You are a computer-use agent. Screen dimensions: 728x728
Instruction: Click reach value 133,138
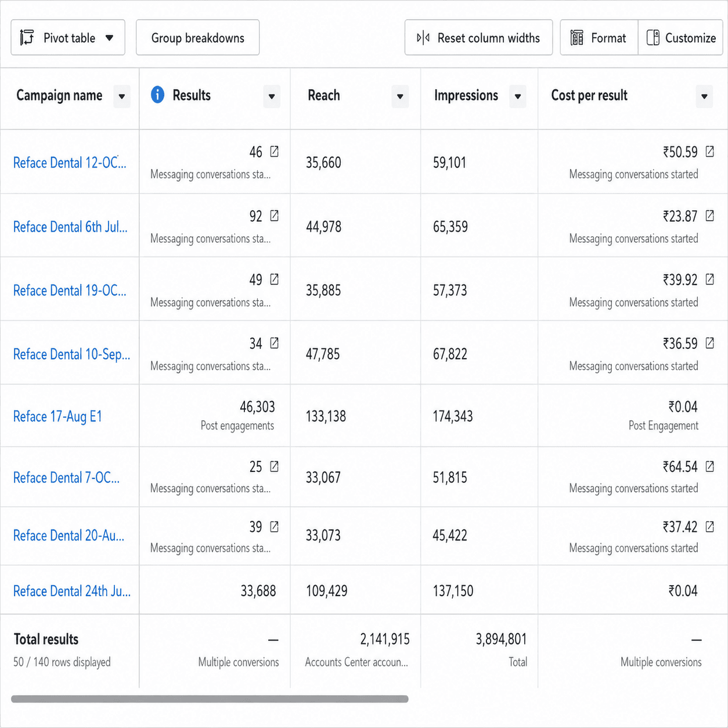pos(326,416)
